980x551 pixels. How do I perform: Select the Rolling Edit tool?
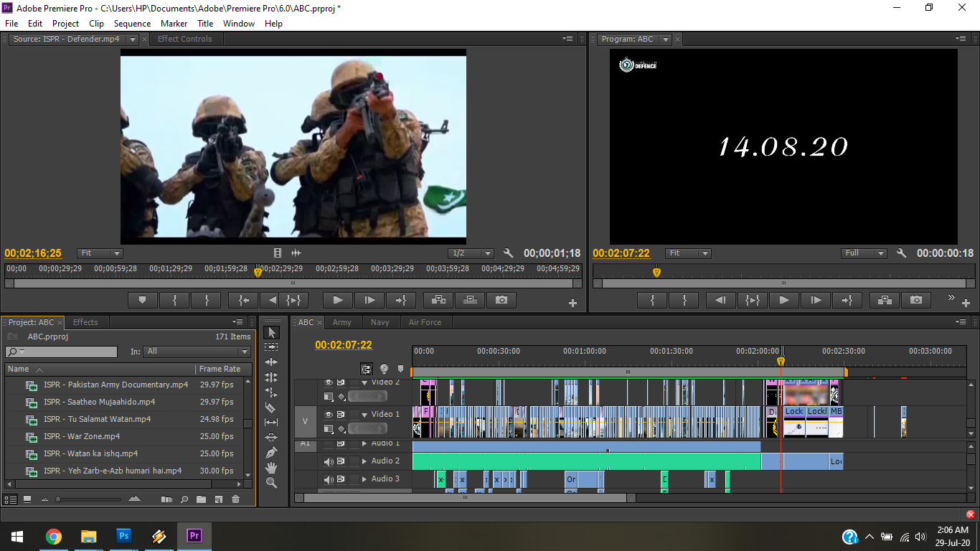point(271,377)
